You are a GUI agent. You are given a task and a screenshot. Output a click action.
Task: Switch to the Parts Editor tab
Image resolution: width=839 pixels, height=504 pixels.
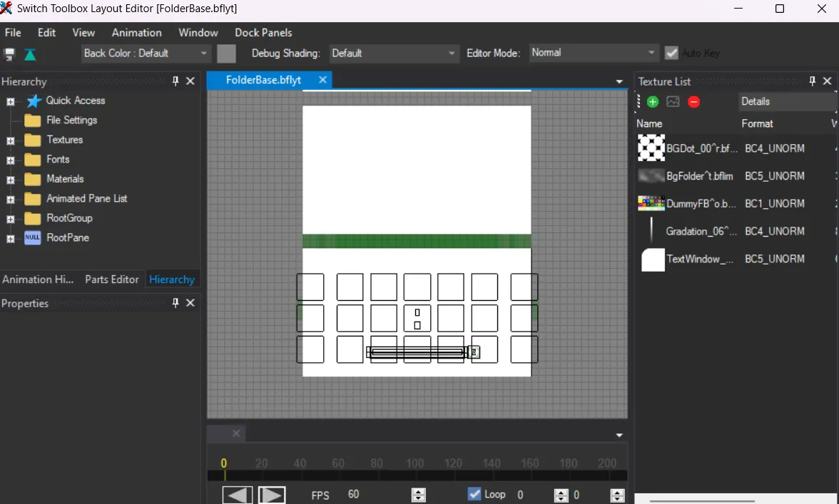pos(111,279)
